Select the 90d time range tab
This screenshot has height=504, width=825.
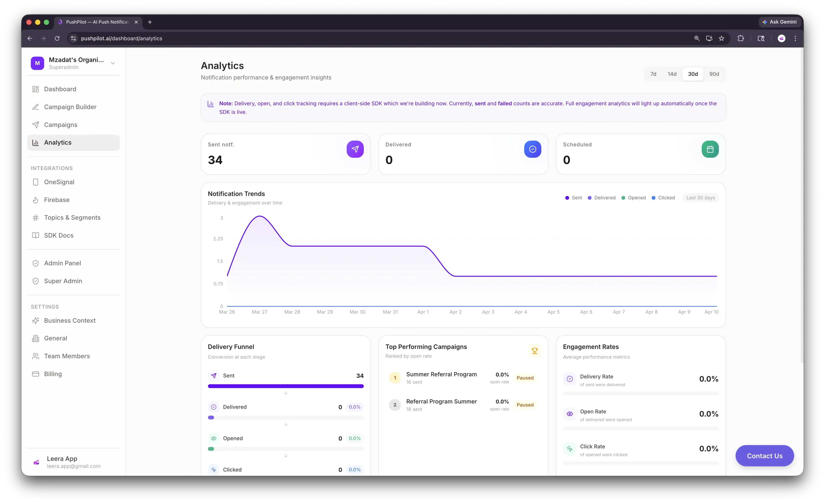(x=714, y=74)
